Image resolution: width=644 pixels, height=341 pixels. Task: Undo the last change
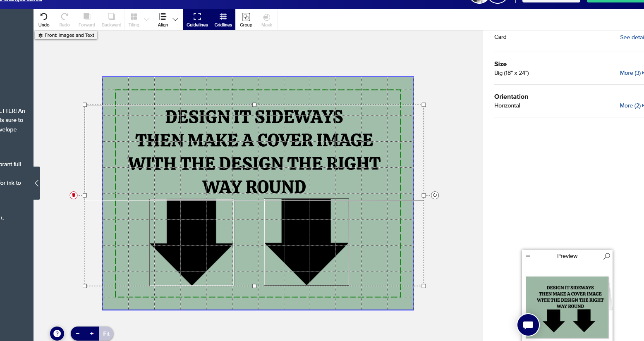pyautogui.click(x=44, y=20)
